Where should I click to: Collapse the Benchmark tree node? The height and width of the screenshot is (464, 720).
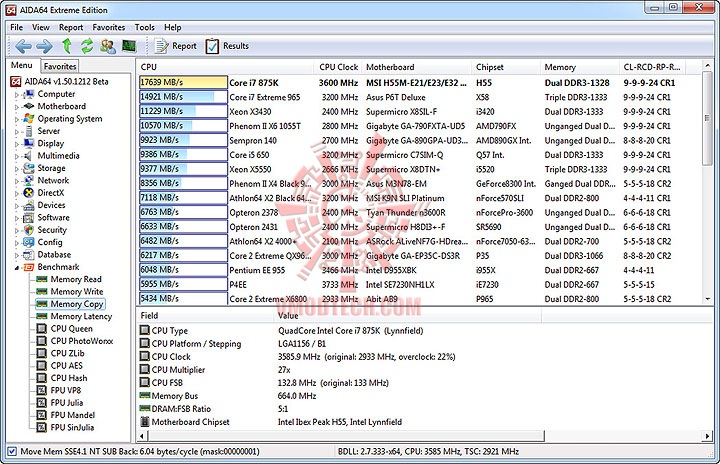[17, 268]
